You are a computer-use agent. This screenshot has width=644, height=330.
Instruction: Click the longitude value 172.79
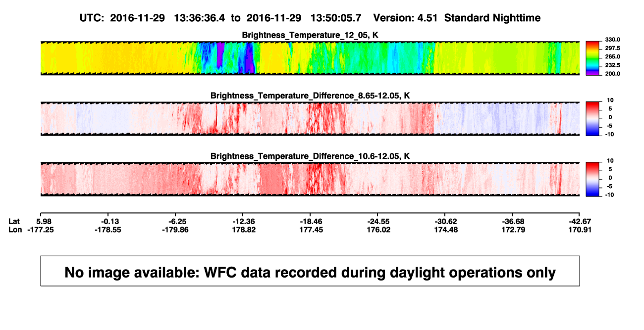point(513,230)
